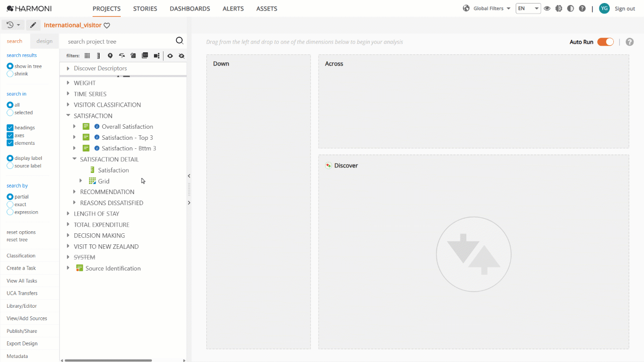Uncheck the elements checkbox
Viewport: 644px width, 362px height.
(x=10, y=143)
